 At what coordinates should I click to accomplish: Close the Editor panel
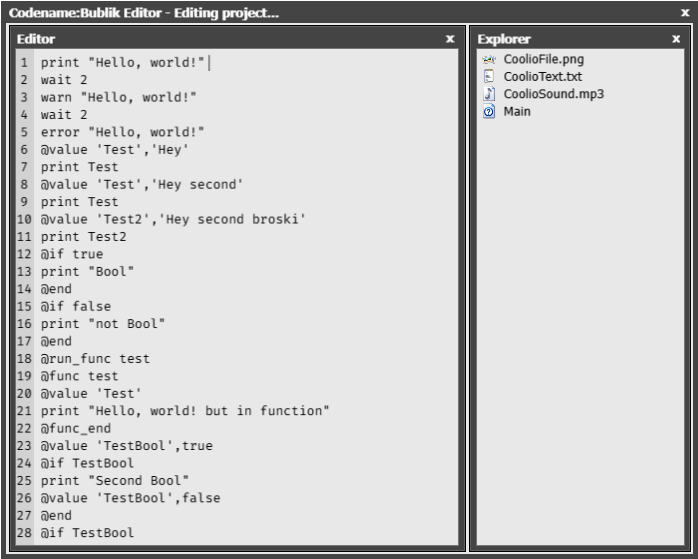click(450, 39)
